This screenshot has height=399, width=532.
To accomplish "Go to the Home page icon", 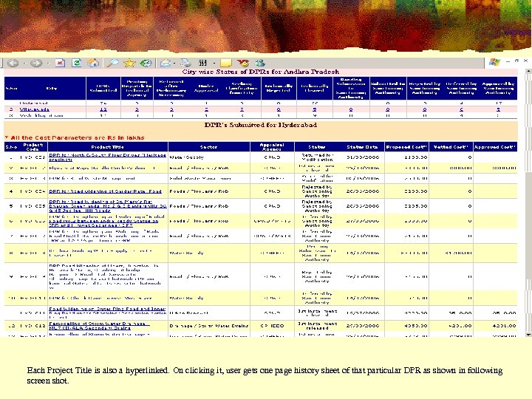I will click(x=93, y=63).
